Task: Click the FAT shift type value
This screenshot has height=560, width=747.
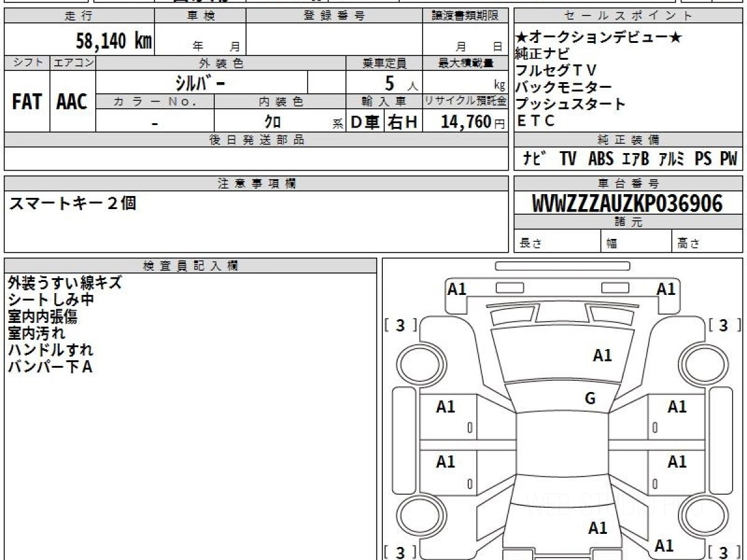Action: pyautogui.click(x=27, y=103)
